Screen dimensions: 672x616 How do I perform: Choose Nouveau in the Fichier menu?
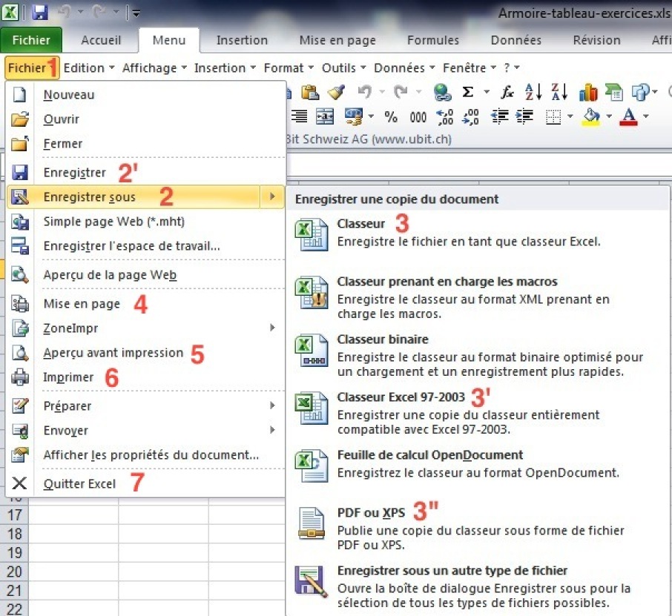click(145, 95)
